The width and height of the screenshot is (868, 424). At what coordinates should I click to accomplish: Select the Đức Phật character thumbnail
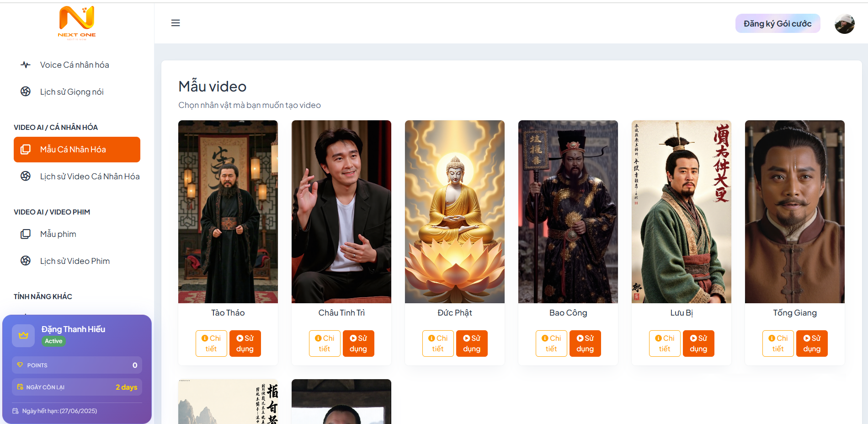coord(455,212)
